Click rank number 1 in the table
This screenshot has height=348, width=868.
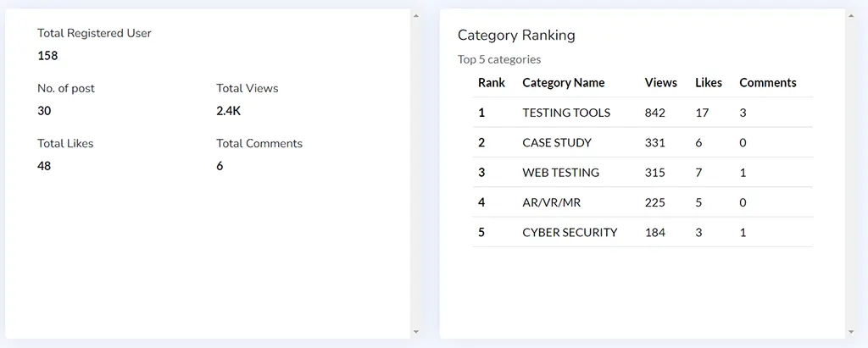481,113
